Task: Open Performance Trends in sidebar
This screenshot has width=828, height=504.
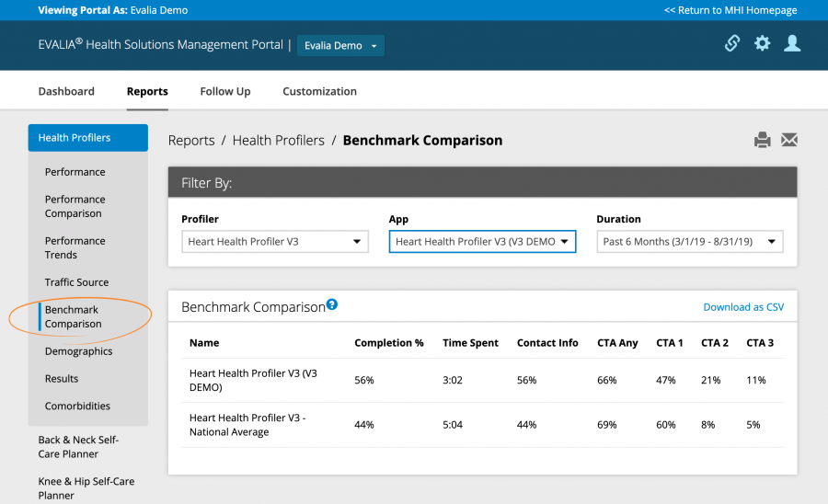Action: tap(75, 247)
